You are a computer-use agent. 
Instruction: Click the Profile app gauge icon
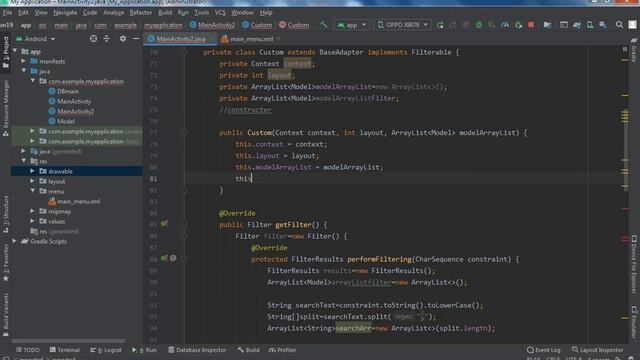click(x=505, y=25)
